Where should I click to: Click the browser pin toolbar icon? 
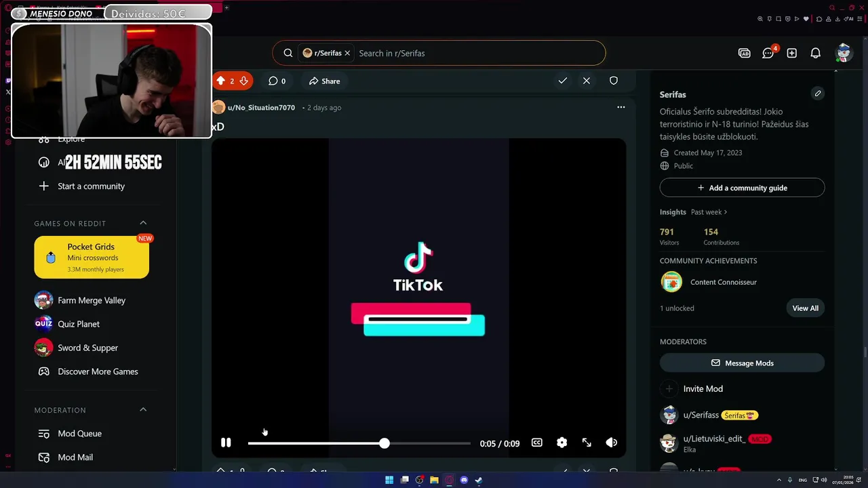click(770, 19)
